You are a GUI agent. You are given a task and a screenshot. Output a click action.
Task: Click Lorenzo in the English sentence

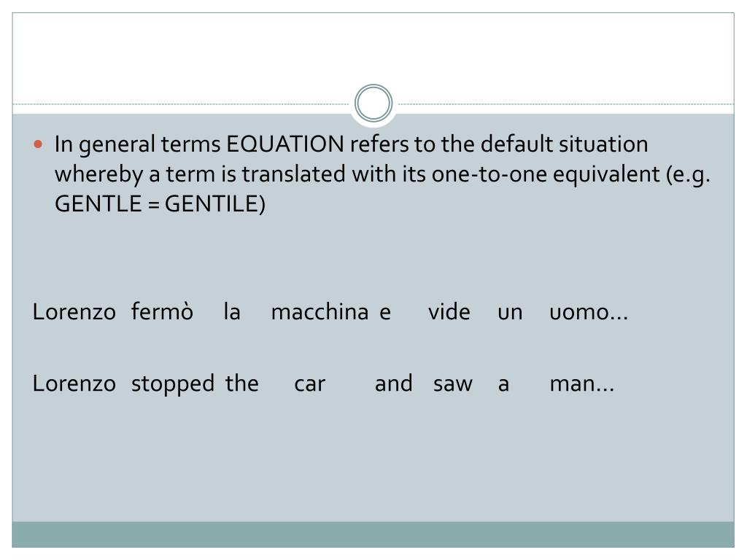(74, 384)
